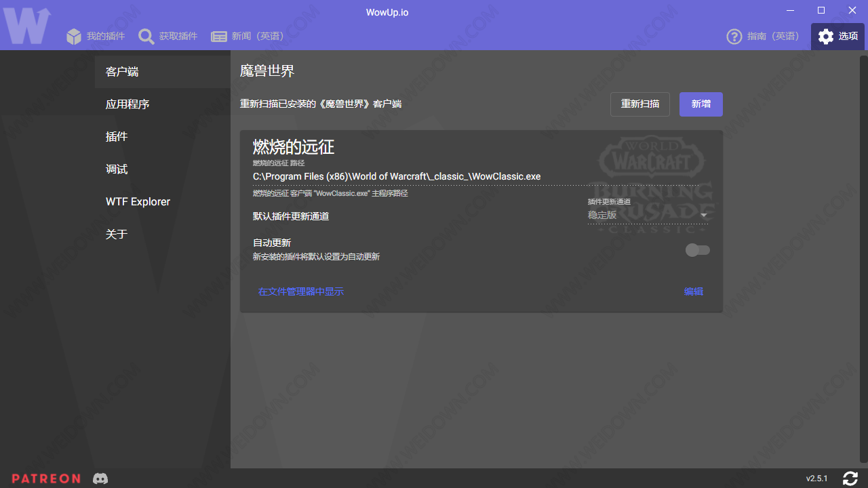868x488 pixels.
Task: Click the dropdown arrow beside 稳定版
Action: pos(704,216)
